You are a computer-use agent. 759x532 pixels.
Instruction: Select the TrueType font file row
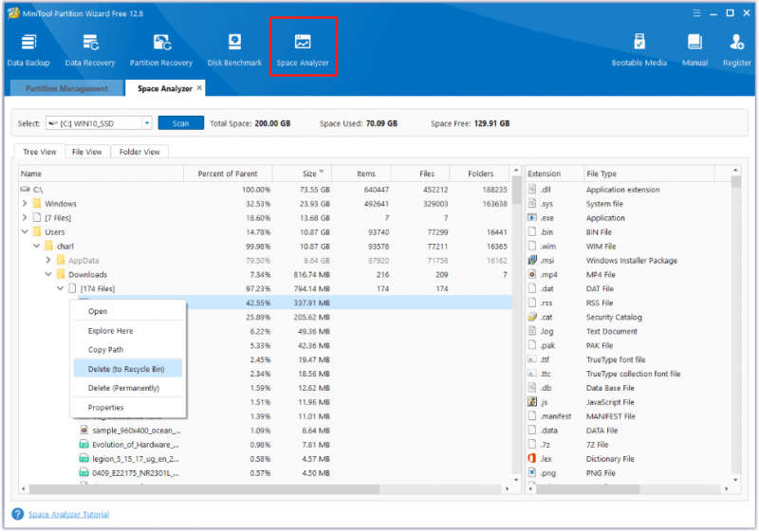pos(628,359)
